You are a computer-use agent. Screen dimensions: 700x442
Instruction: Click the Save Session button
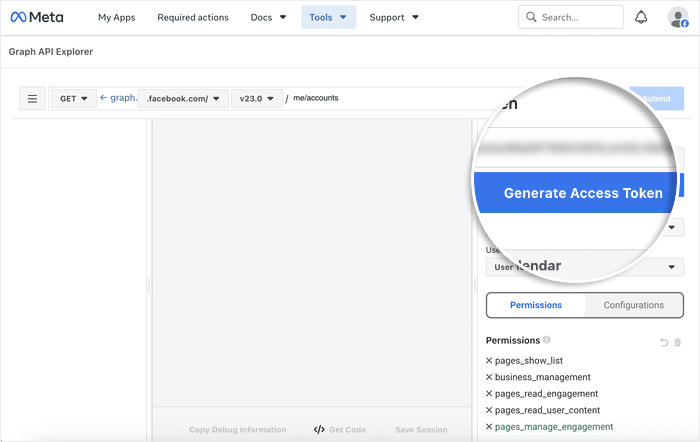coord(421,429)
